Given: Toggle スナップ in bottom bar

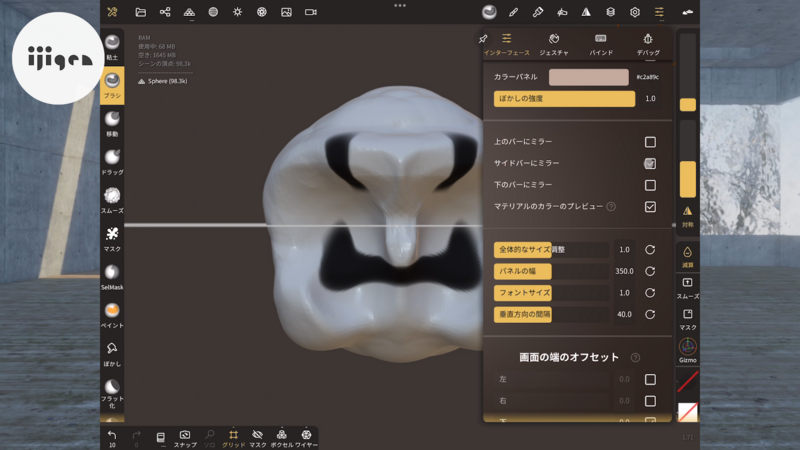Looking at the screenshot, I should click(185, 438).
